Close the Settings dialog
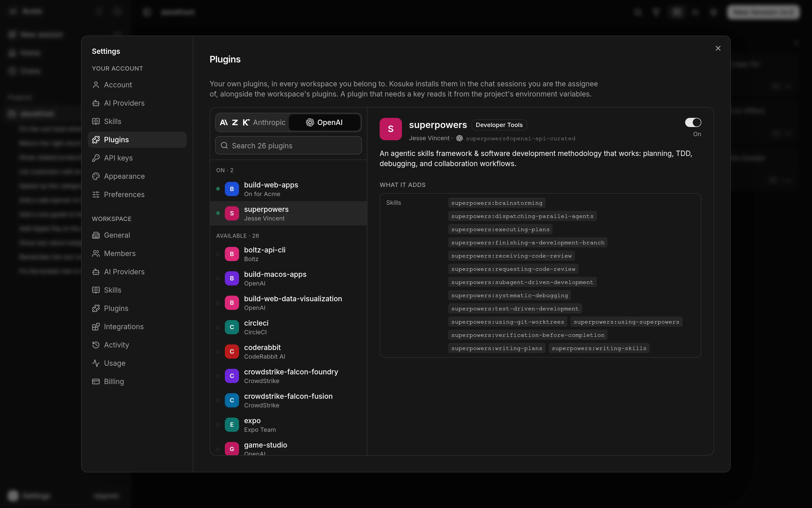 tap(718, 48)
